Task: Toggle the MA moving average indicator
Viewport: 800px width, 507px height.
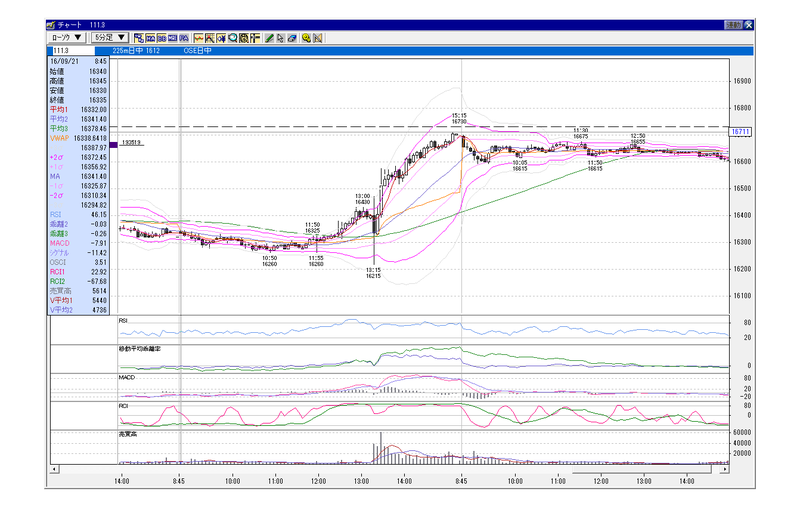Action: (x=150, y=38)
